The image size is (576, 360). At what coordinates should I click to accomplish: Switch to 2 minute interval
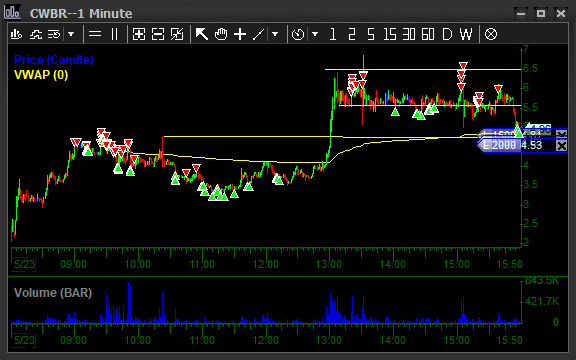[x=352, y=35]
